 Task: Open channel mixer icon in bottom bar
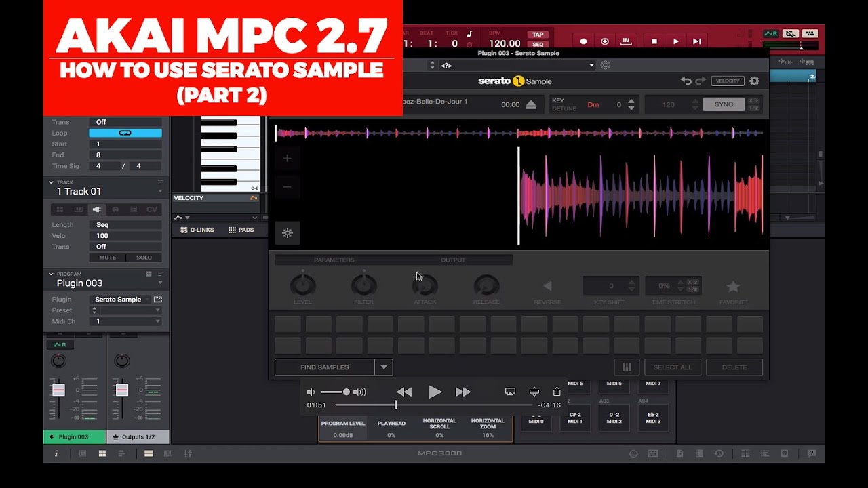(187, 453)
